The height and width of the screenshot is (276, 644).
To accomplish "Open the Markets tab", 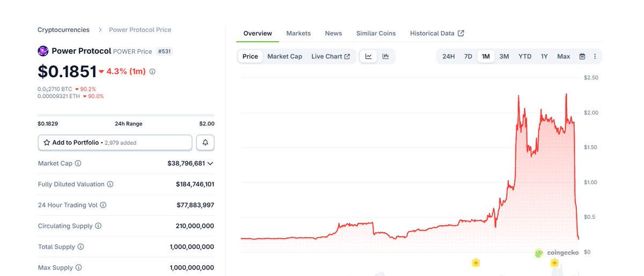I will tap(298, 33).
